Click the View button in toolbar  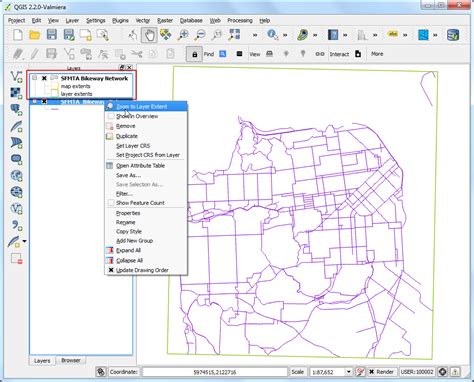tap(255, 54)
